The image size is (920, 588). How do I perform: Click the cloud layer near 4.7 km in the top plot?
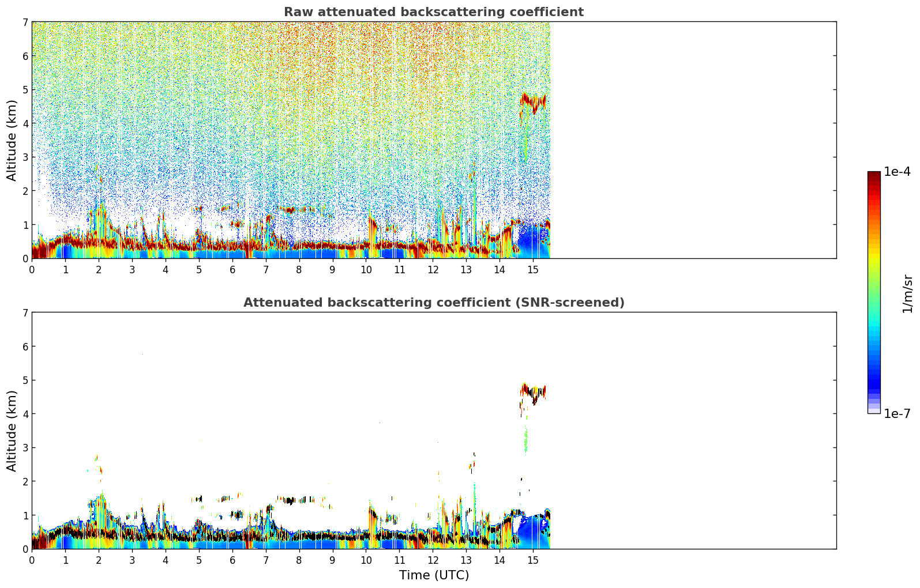point(533,103)
